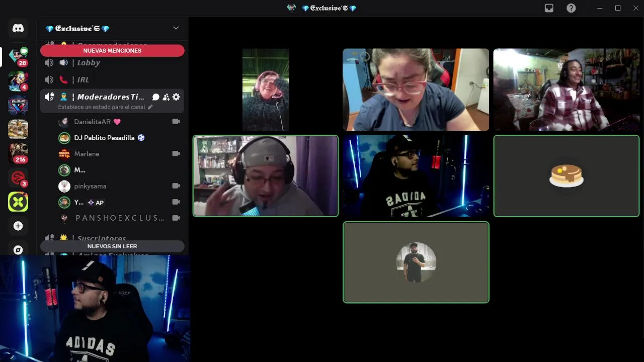Open server icon with 28 mentions badge
This screenshot has height=362, width=644.
coord(18,57)
